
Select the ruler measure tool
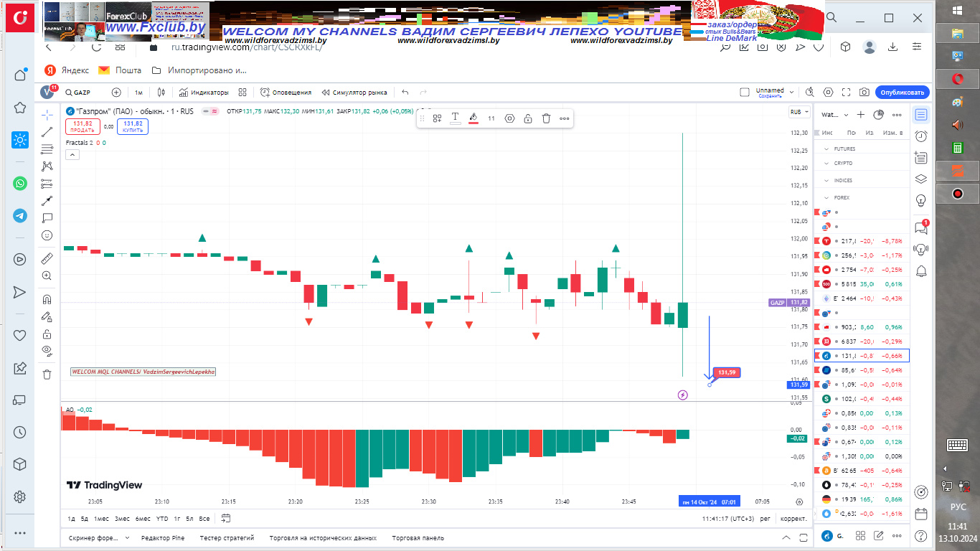coord(47,258)
